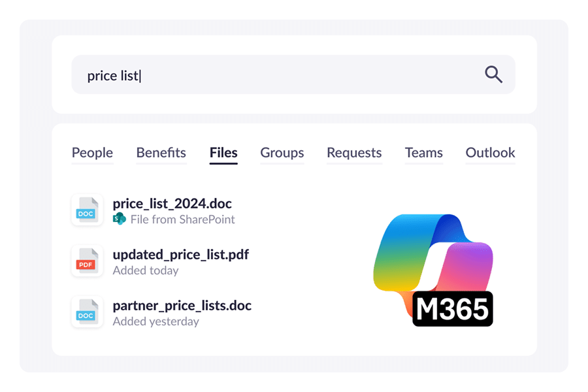Open the Requests tab
588x392 pixels.
tap(354, 153)
